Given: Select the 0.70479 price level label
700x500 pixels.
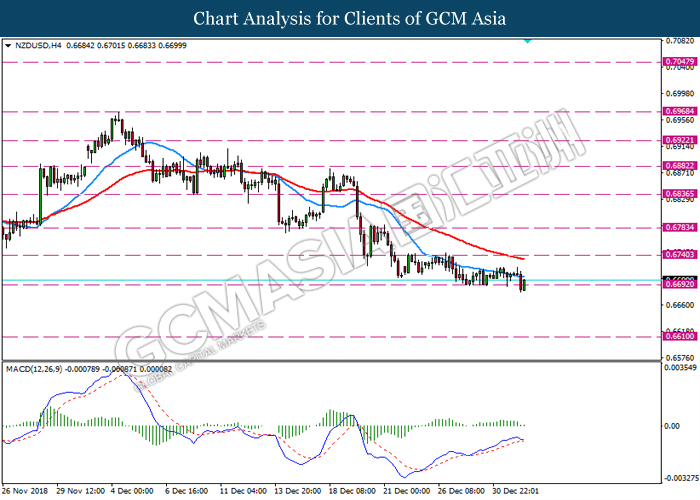Looking at the screenshot, I should (x=680, y=62).
